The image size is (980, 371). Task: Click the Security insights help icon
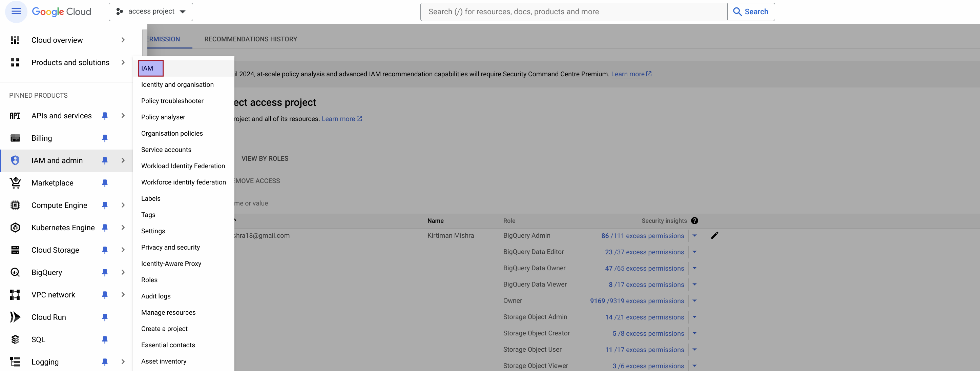coord(694,221)
